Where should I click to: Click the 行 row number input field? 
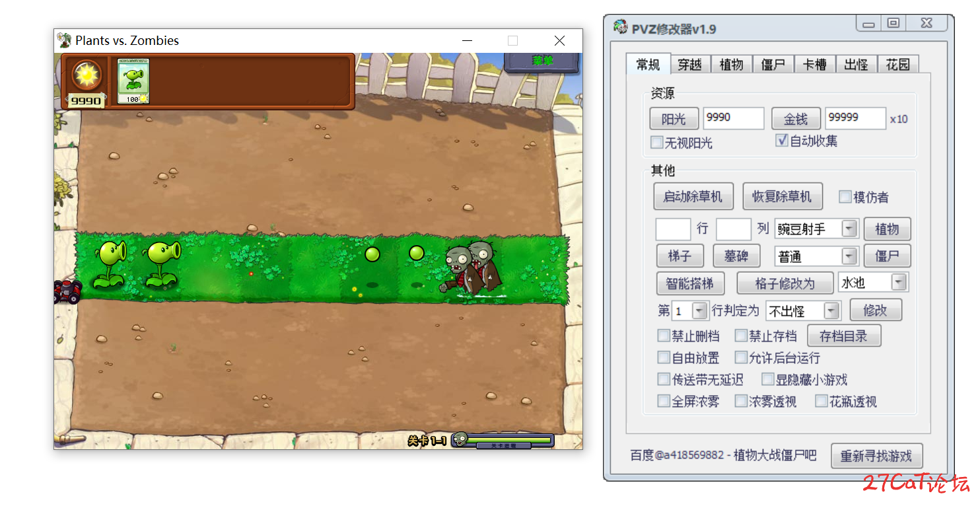(x=673, y=229)
